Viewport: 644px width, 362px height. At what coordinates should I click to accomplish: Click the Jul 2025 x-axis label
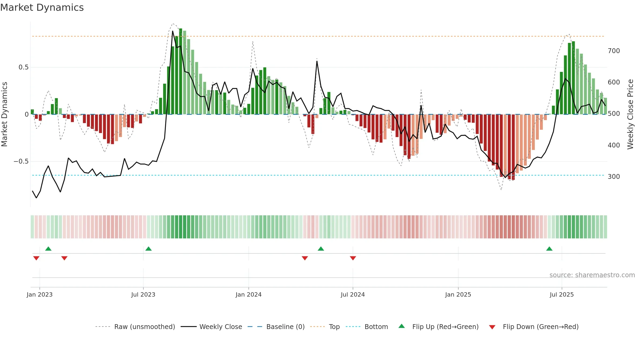[x=562, y=294]
